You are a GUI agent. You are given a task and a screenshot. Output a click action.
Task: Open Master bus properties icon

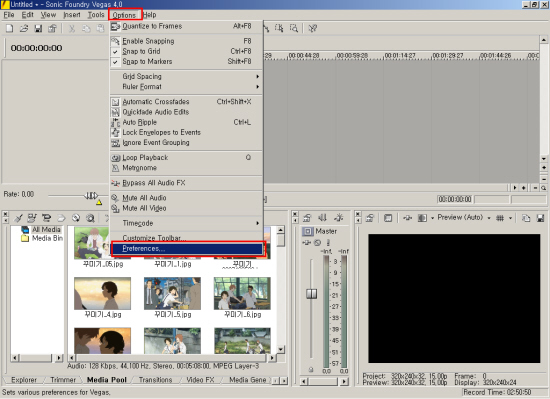[x=307, y=218]
